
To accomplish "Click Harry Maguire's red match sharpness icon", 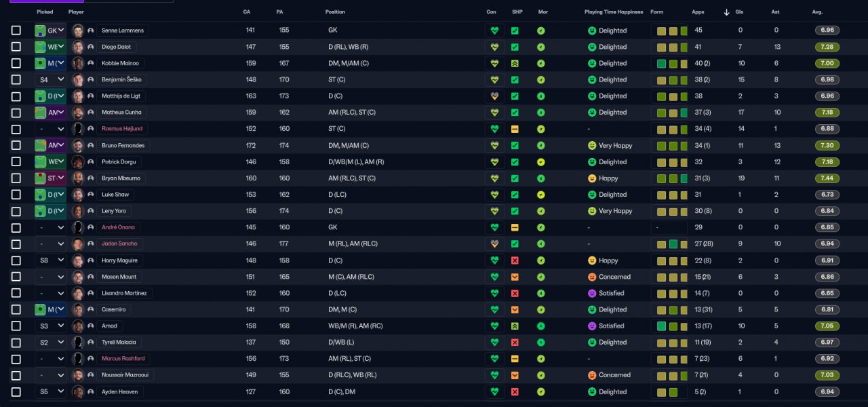I will [515, 260].
